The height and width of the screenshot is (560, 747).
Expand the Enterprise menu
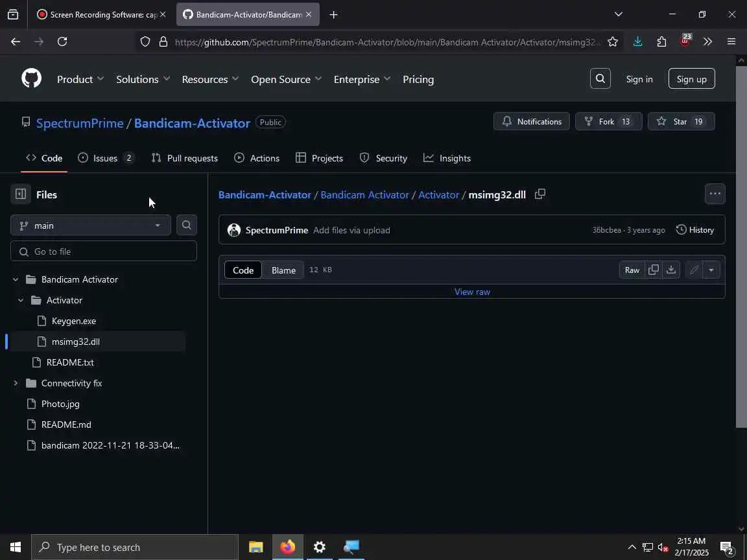click(362, 79)
